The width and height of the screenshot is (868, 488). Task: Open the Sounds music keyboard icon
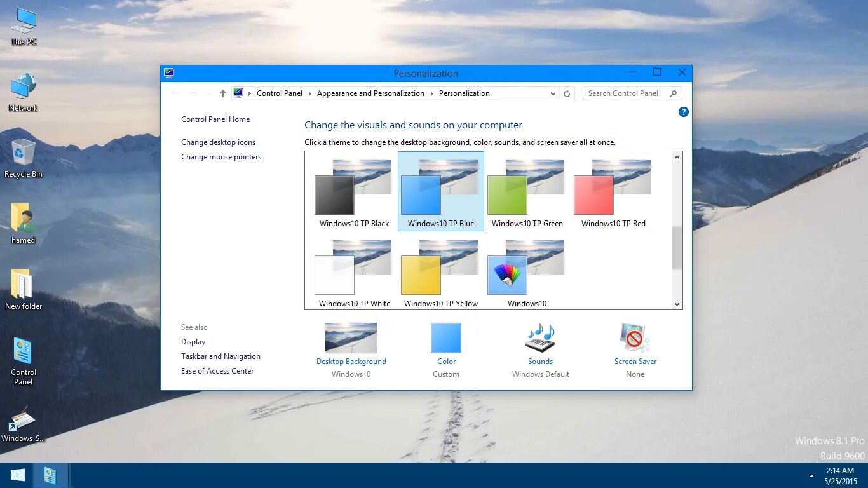coord(540,338)
